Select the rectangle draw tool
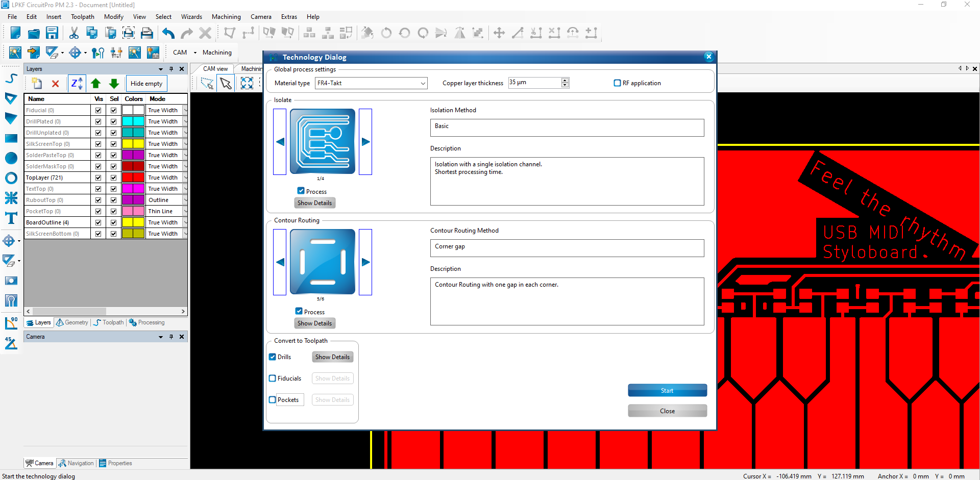 tap(11, 138)
